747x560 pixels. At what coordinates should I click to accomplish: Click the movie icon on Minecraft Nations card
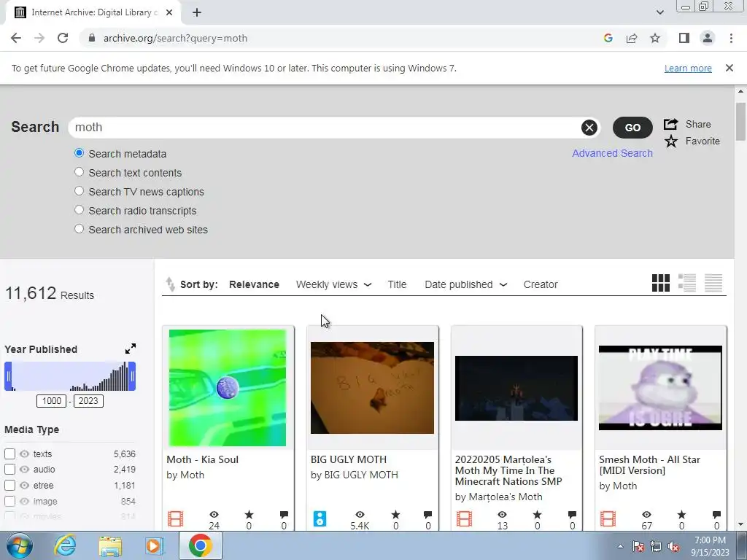tap(464, 518)
